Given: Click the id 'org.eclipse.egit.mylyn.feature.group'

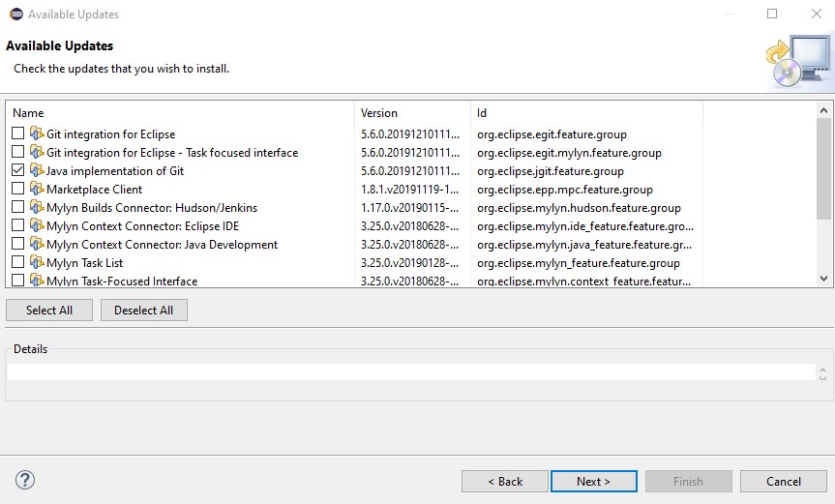Looking at the screenshot, I should pyautogui.click(x=569, y=153).
